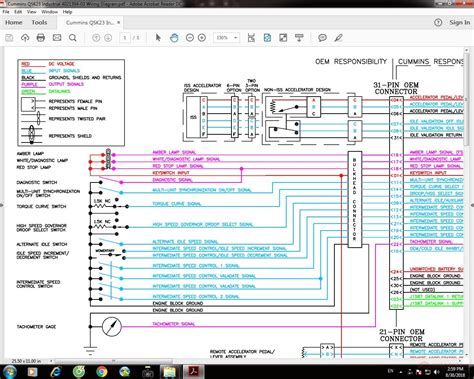The image size is (474, 379).
Task: Click the NON-ISS ACCELERATOR DESIGN label
Action: point(297,90)
